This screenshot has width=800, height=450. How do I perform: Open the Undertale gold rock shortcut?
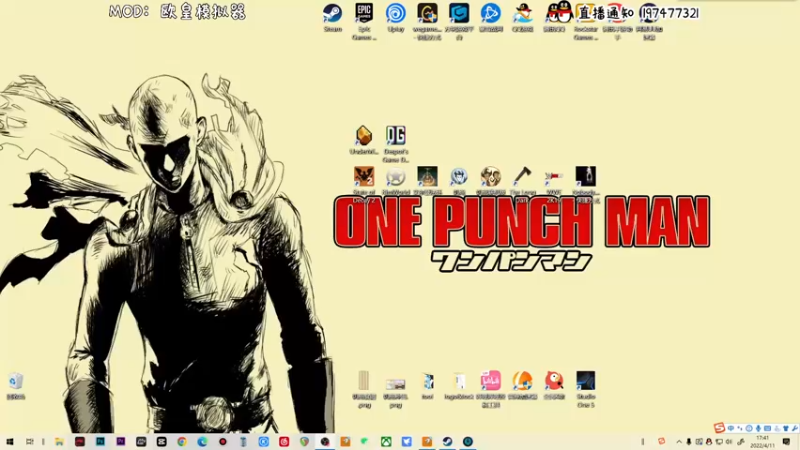click(x=364, y=140)
